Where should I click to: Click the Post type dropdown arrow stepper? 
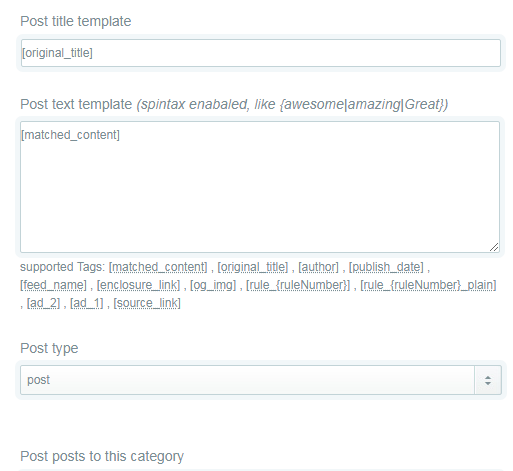point(488,380)
